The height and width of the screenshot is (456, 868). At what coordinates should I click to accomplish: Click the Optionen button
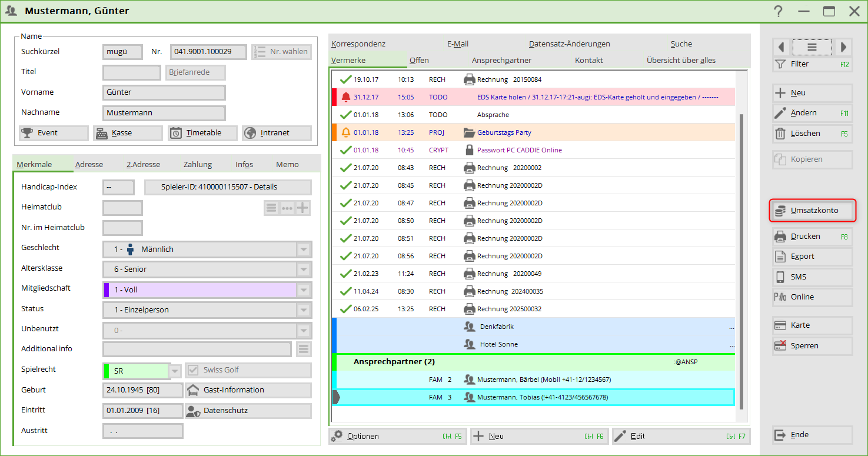coord(363,437)
